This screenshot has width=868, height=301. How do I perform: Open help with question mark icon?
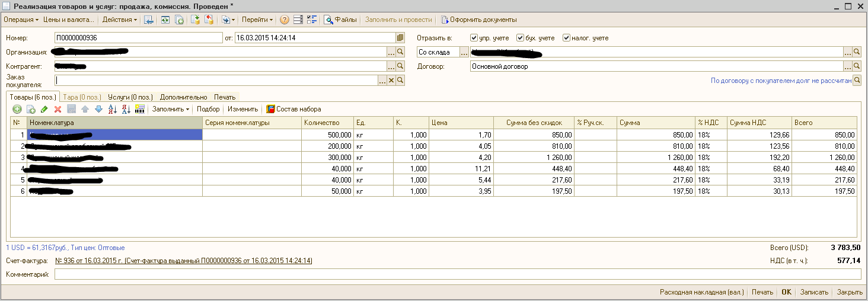click(285, 20)
